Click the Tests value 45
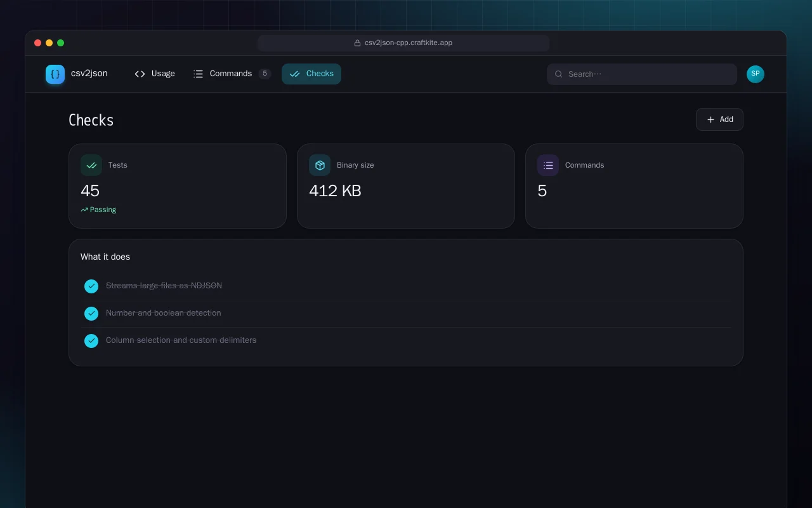The image size is (812, 508). [x=90, y=190]
